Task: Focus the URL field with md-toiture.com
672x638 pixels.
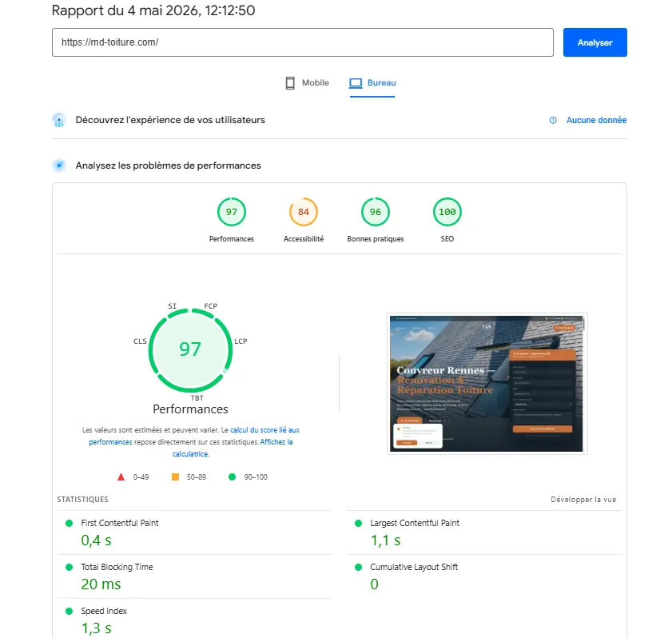Action: [x=303, y=42]
